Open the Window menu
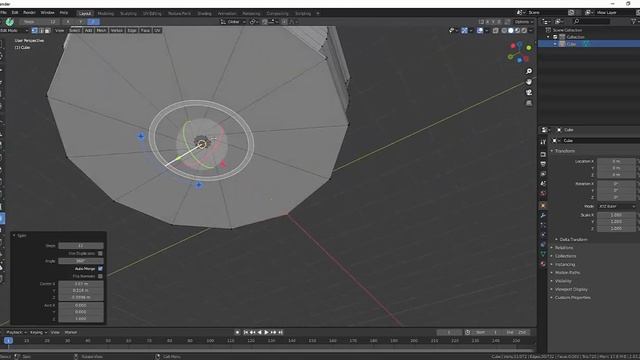 [47, 13]
